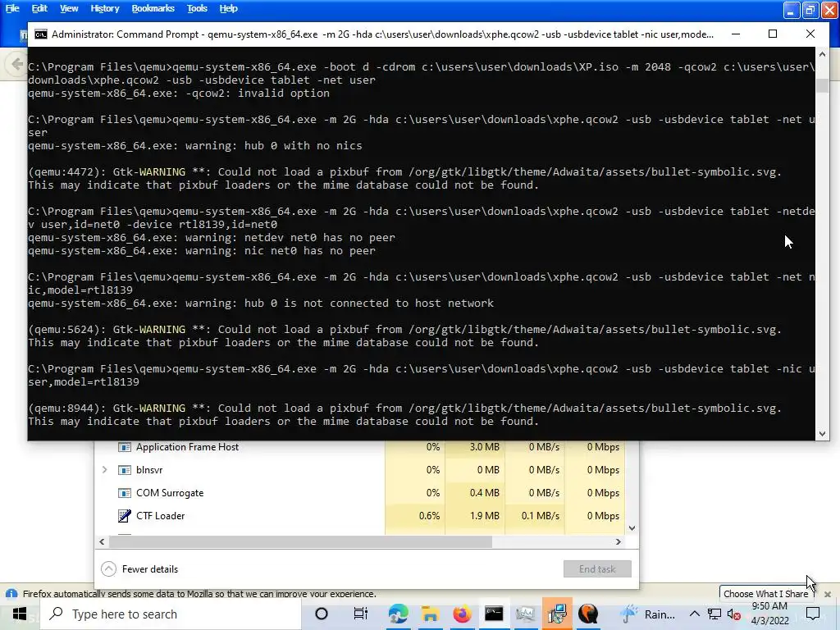Click 'hub 0 is not connected' warning line
This screenshot has height=630, width=840.
(x=261, y=304)
